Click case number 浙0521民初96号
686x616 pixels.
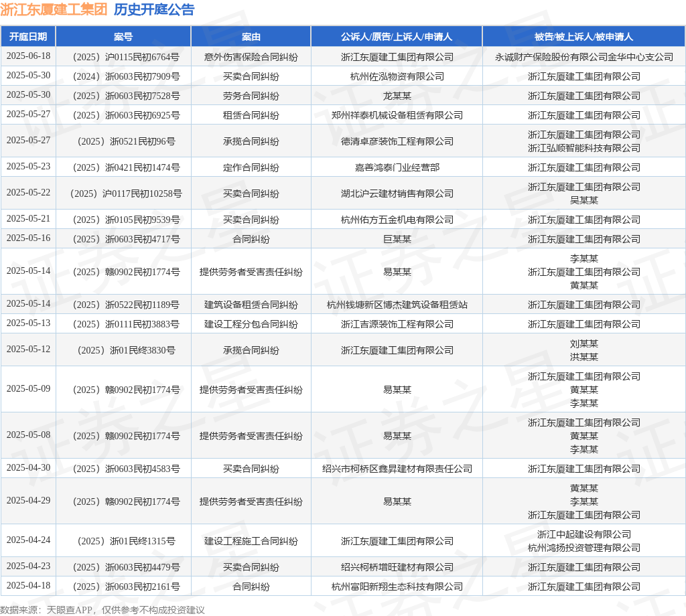pos(126,141)
